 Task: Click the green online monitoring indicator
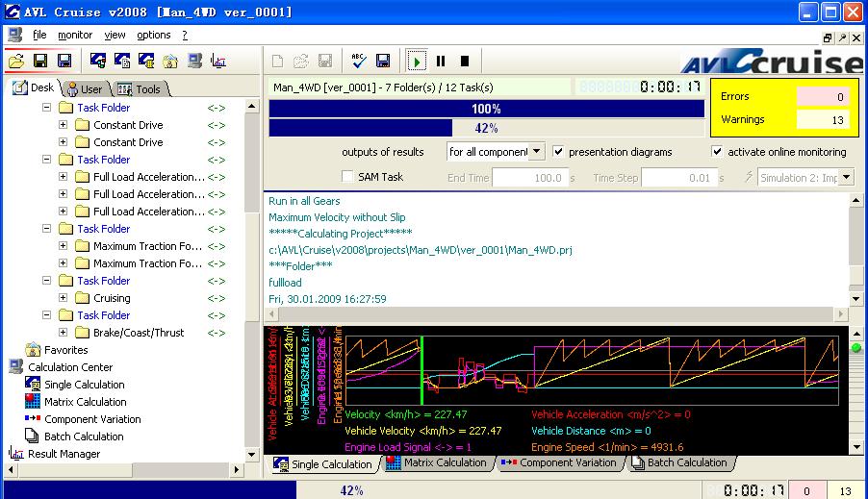tap(856, 347)
